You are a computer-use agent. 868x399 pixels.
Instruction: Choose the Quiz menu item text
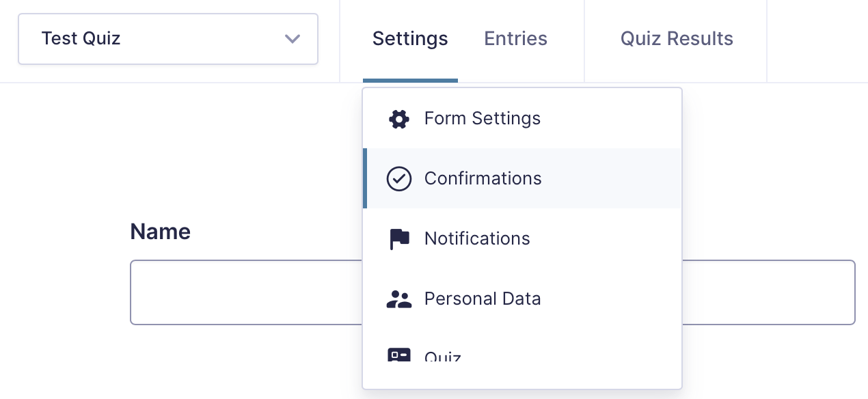(443, 357)
